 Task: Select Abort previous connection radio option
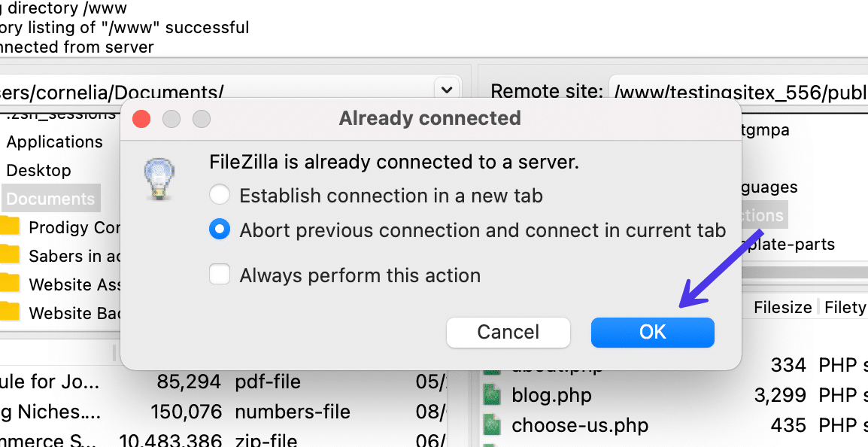(220, 230)
